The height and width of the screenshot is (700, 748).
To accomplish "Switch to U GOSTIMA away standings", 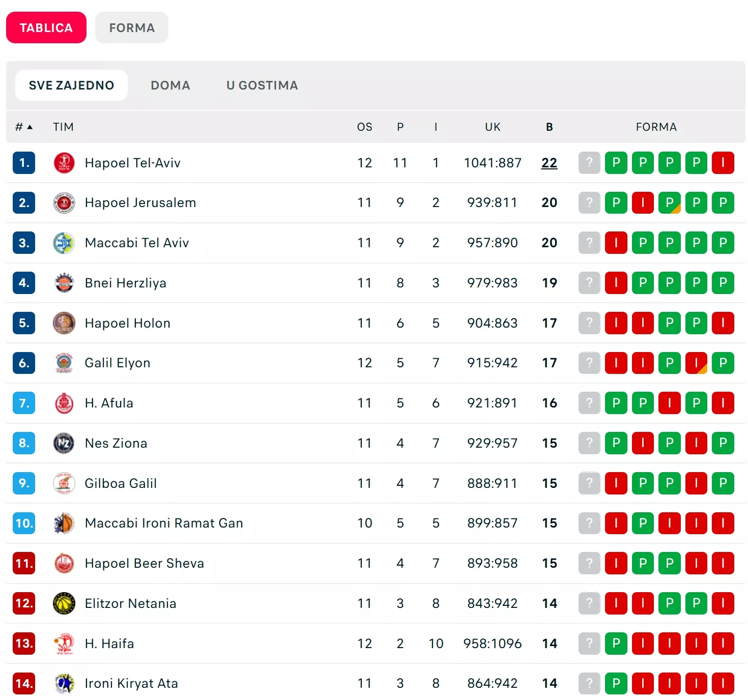I will point(262,85).
